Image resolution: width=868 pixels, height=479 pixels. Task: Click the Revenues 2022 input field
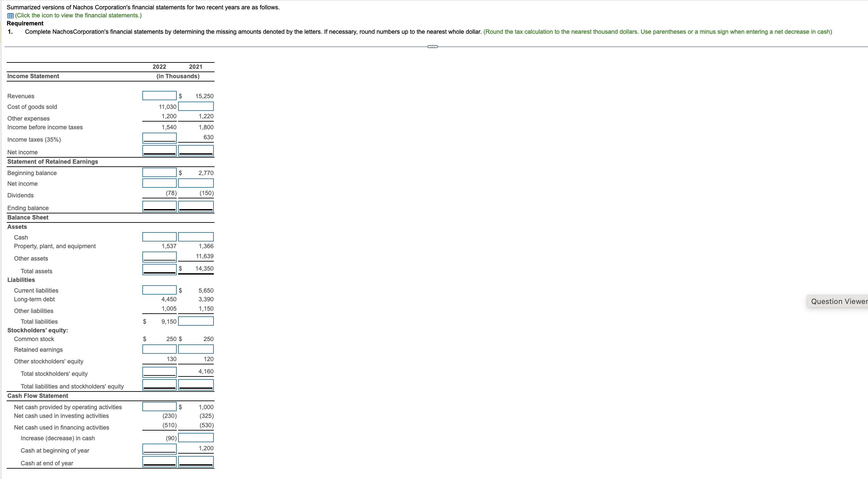159,96
